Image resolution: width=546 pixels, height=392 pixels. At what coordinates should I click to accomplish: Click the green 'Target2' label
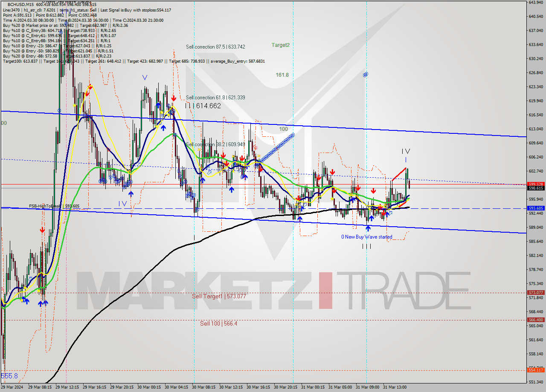tap(281, 45)
